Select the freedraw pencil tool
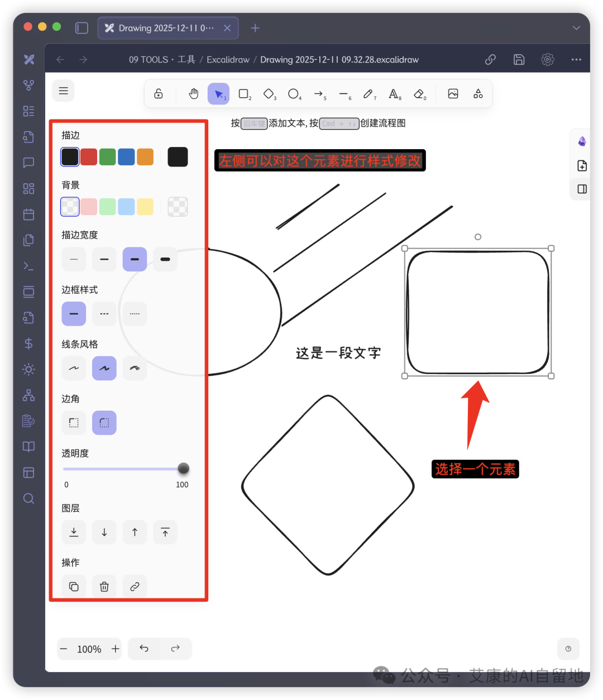Screen dimensions: 603x700 368,94
